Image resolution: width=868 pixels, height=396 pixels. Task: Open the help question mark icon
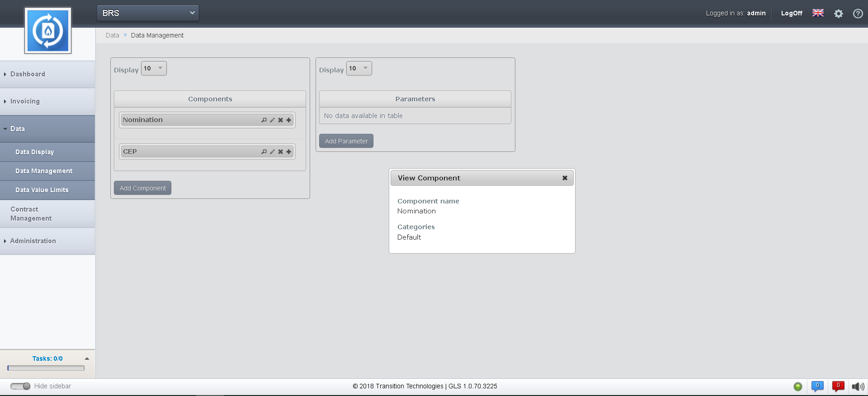click(x=858, y=14)
